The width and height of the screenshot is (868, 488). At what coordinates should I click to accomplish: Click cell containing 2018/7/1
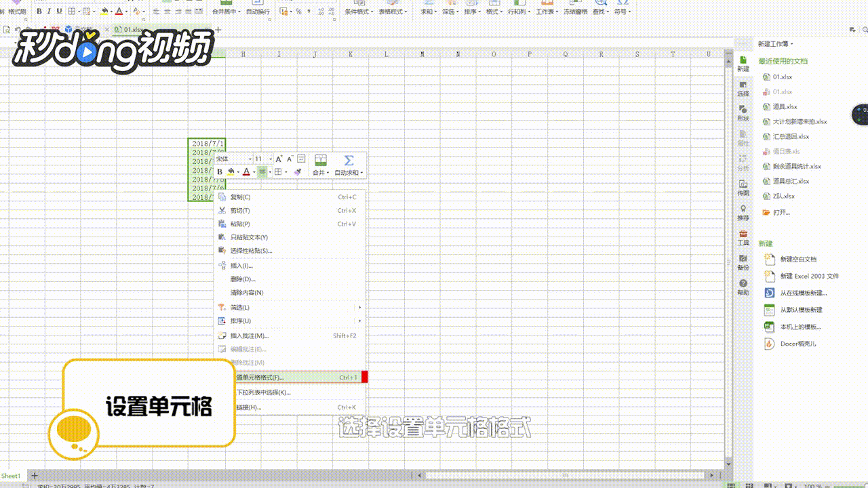pyautogui.click(x=208, y=144)
